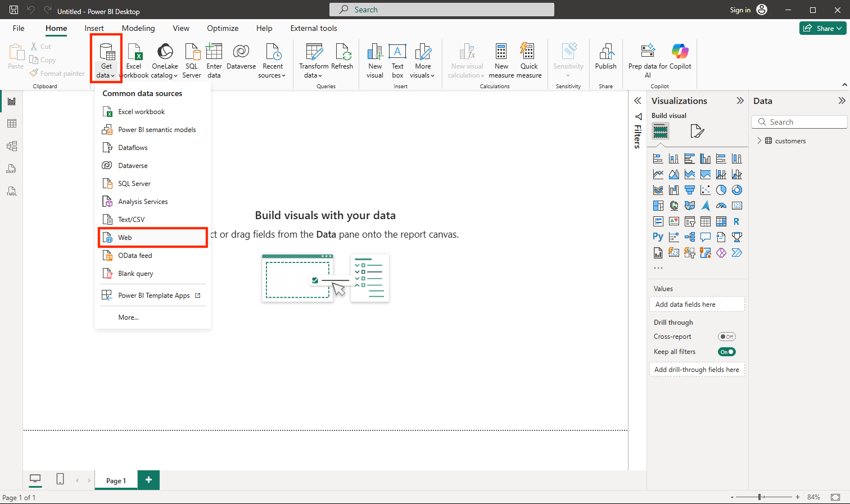Open Transform data in the ribbon
This screenshot has height=504, width=850.
(314, 61)
